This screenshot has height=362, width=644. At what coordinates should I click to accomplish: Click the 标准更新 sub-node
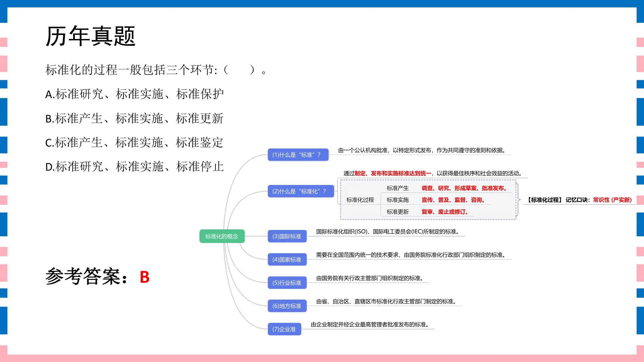click(398, 212)
